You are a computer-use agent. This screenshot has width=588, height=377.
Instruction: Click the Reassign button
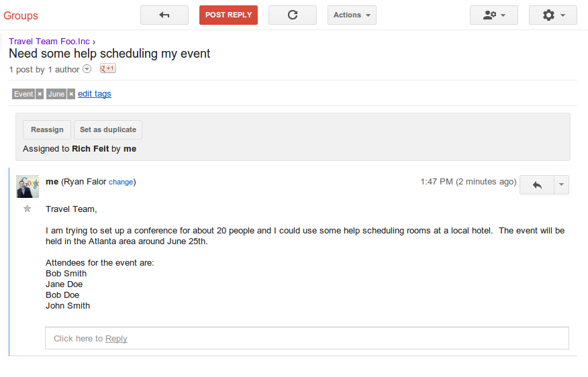tap(47, 130)
